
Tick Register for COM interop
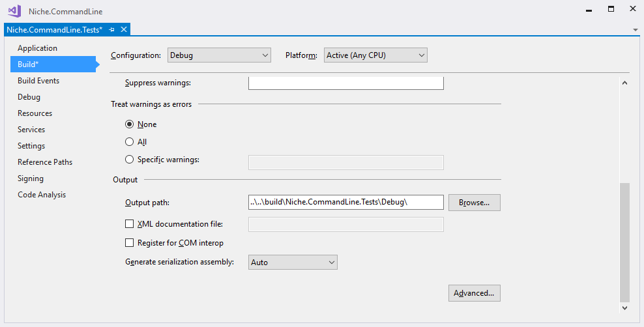[x=129, y=243]
